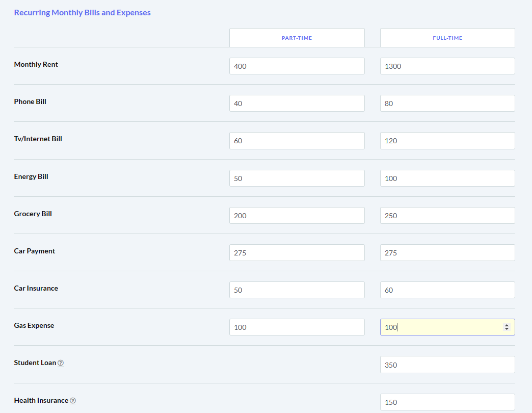Screen dimensions: 532x413
Task: Focus the full-time Monthly Rent field showing 1300
Action: [x=447, y=66]
